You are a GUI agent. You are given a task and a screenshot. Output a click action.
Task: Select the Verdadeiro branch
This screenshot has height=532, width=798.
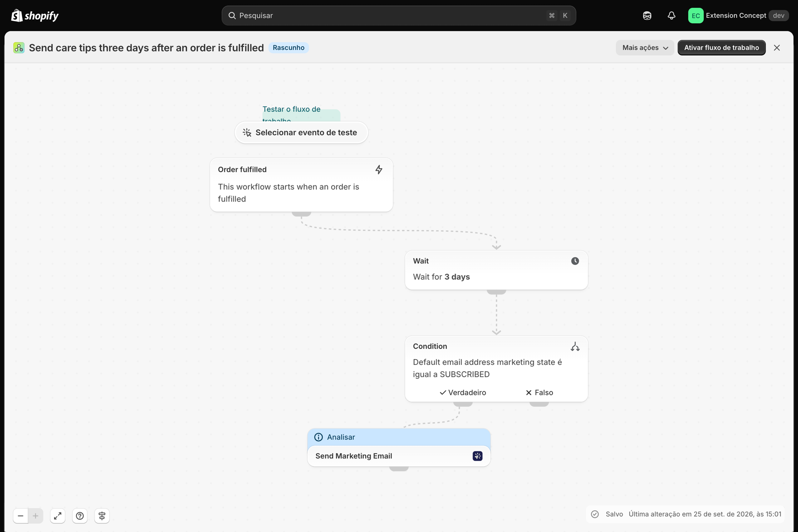463,392
